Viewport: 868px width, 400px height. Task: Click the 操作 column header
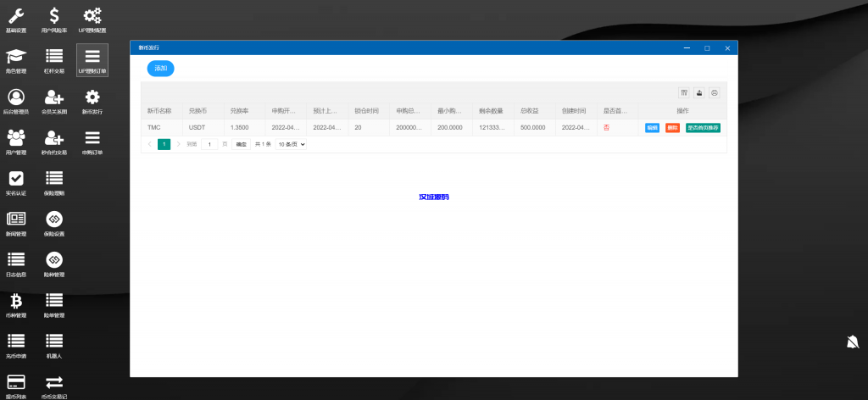coord(682,111)
